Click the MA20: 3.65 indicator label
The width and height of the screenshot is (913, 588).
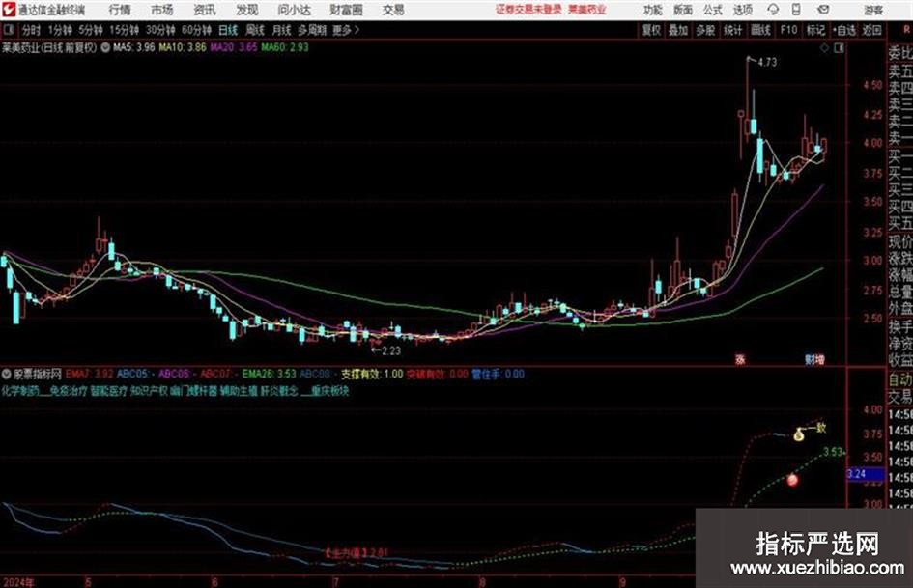(234, 47)
